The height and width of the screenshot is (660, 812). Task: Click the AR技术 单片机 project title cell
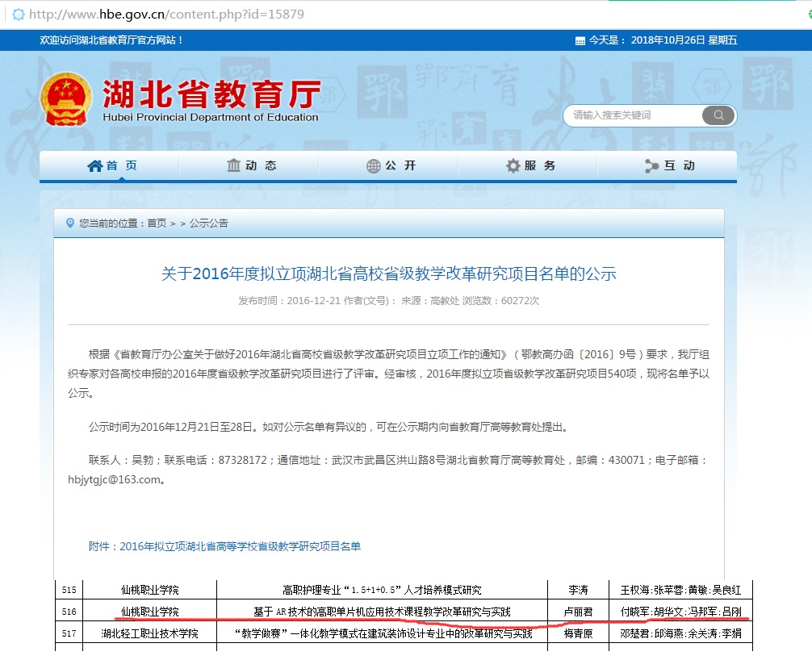pos(382,612)
